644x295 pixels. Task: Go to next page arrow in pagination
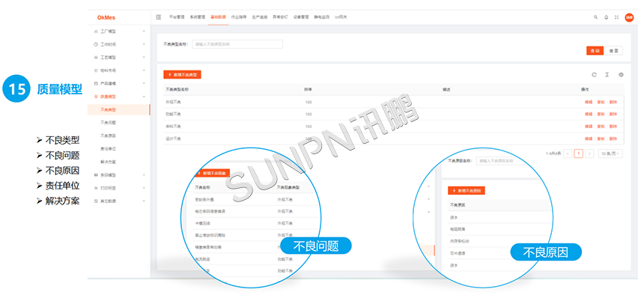(x=590, y=153)
